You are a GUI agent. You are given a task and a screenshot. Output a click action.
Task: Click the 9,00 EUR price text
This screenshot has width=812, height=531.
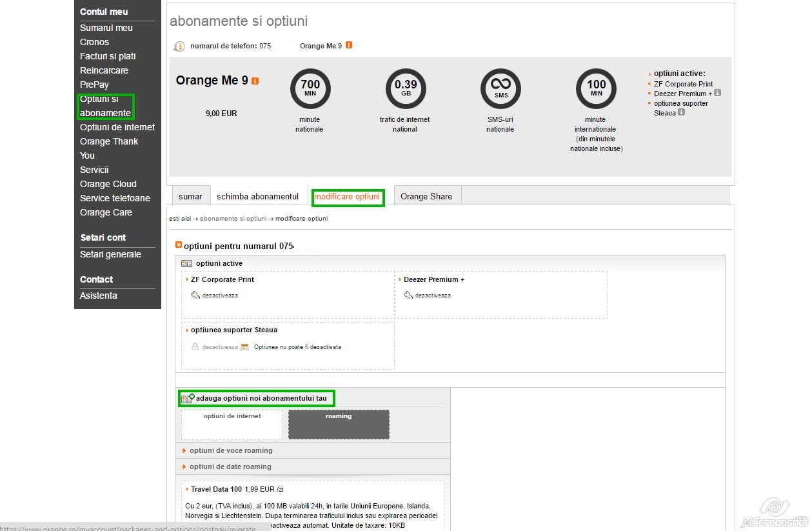[221, 114]
